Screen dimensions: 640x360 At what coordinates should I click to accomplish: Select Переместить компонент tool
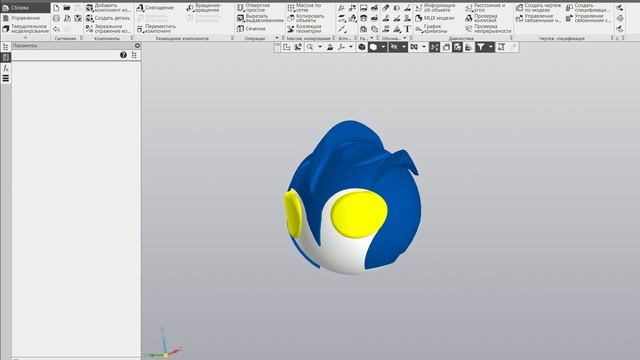(156, 29)
